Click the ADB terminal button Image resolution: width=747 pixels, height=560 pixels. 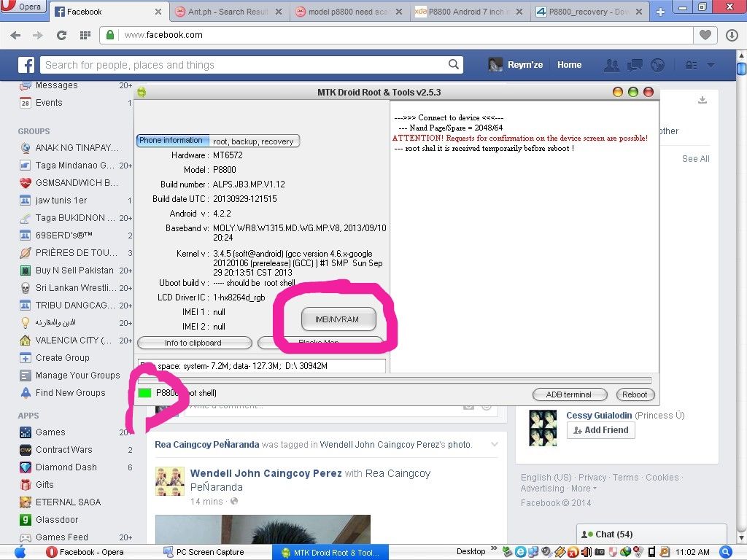point(569,394)
